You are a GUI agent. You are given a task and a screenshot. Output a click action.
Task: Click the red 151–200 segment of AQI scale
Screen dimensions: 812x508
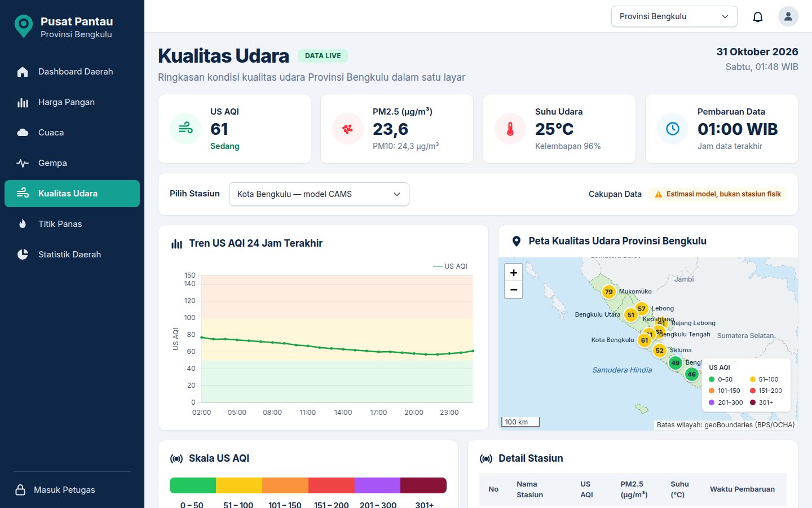click(x=332, y=485)
